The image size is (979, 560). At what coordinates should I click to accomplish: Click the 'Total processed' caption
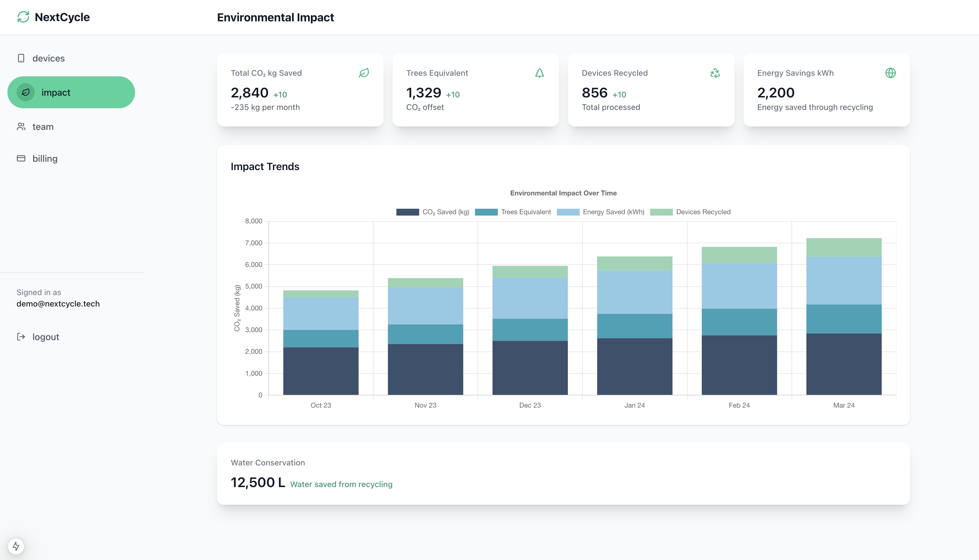[x=611, y=107]
